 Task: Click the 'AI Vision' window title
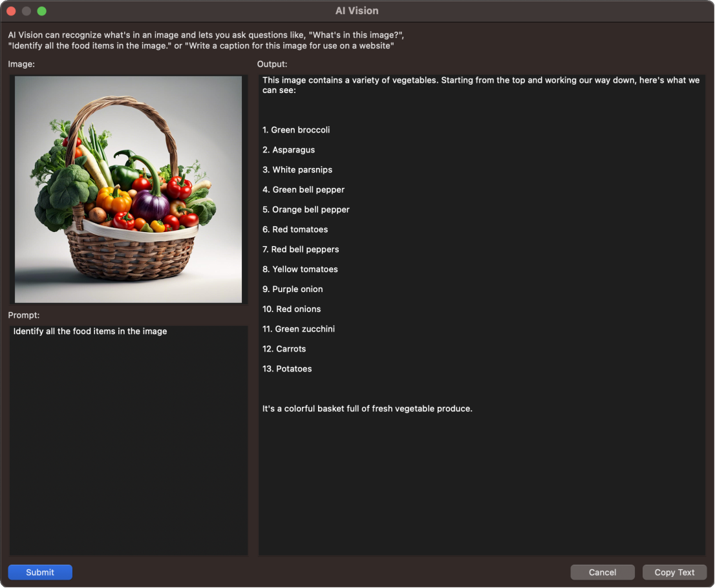pyautogui.click(x=357, y=11)
